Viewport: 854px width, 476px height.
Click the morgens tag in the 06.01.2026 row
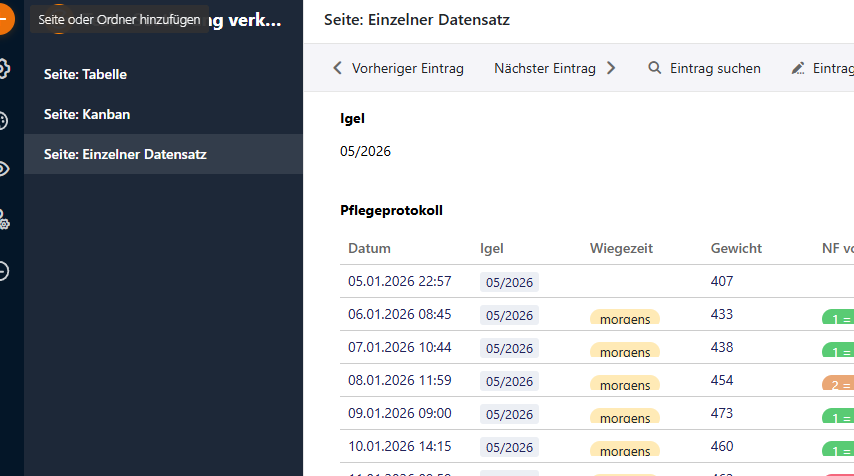coord(625,318)
